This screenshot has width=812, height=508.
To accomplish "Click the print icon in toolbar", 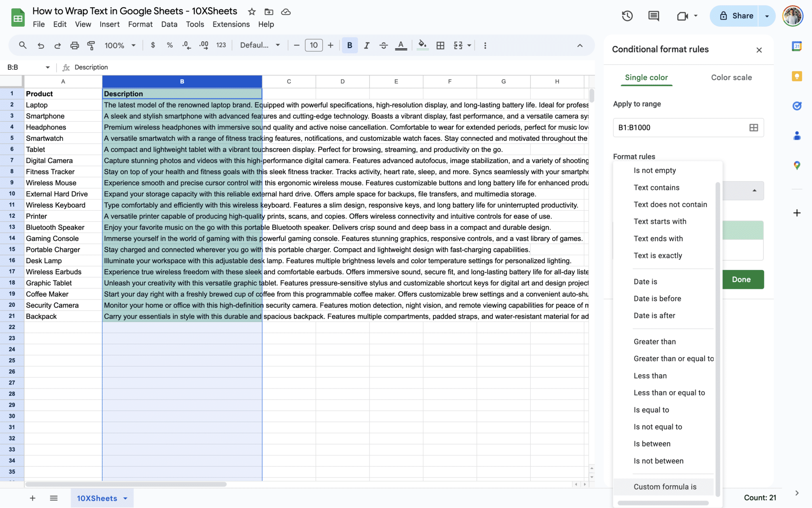I will pyautogui.click(x=75, y=45).
